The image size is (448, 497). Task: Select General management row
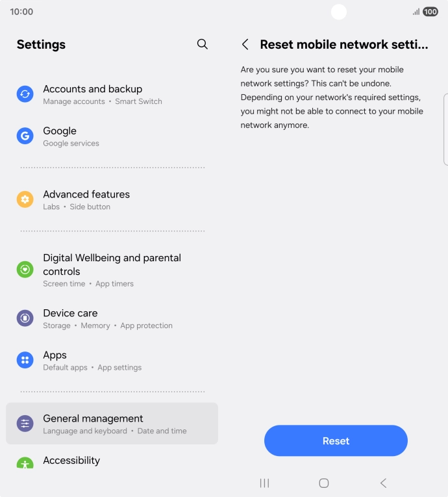click(112, 424)
